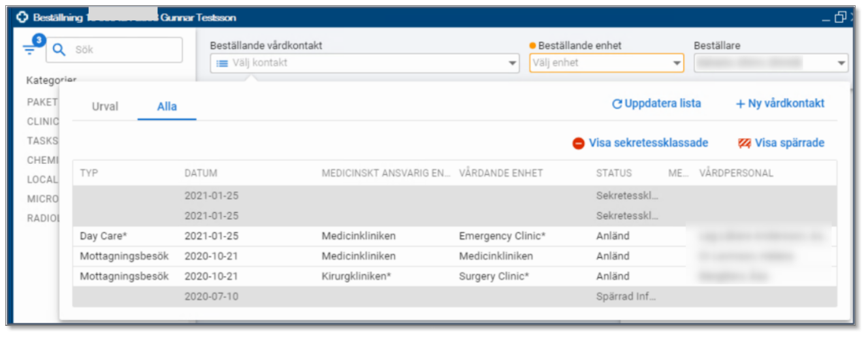Viewport: 868px width, 337px height.
Task: Click the magnifier icon in search box
Action: (x=59, y=50)
